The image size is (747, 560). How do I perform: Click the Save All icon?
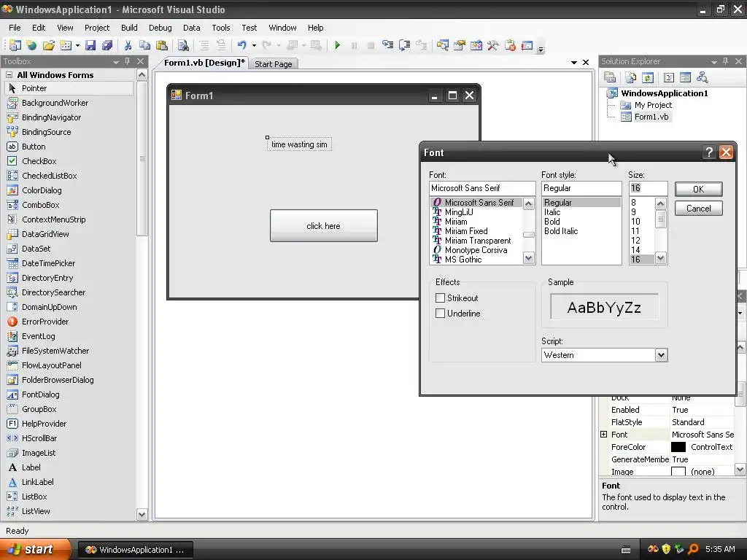pos(107,45)
